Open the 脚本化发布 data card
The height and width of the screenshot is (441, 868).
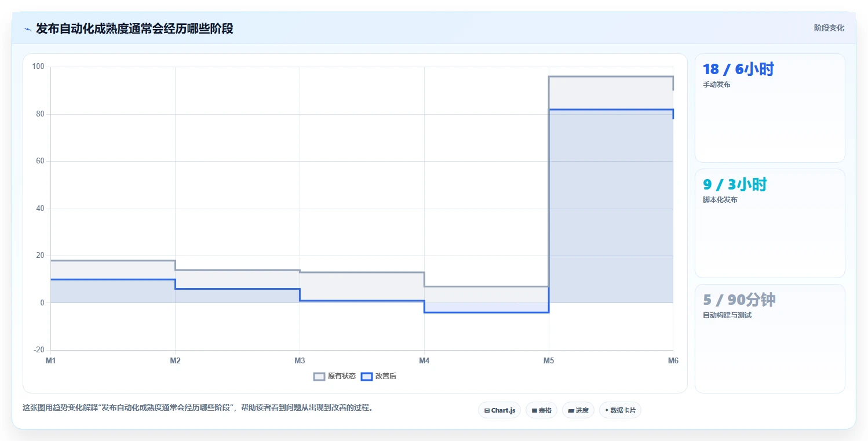point(769,223)
